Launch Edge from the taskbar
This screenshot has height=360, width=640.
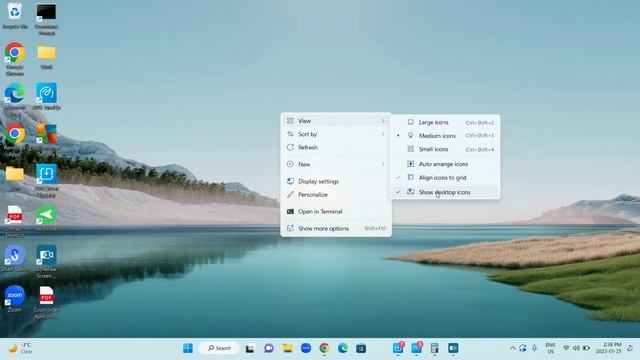(x=343, y=348)
